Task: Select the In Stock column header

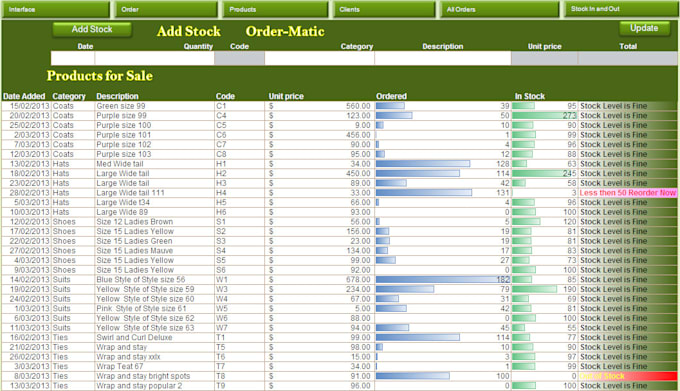Action: [x=530, y=96]
